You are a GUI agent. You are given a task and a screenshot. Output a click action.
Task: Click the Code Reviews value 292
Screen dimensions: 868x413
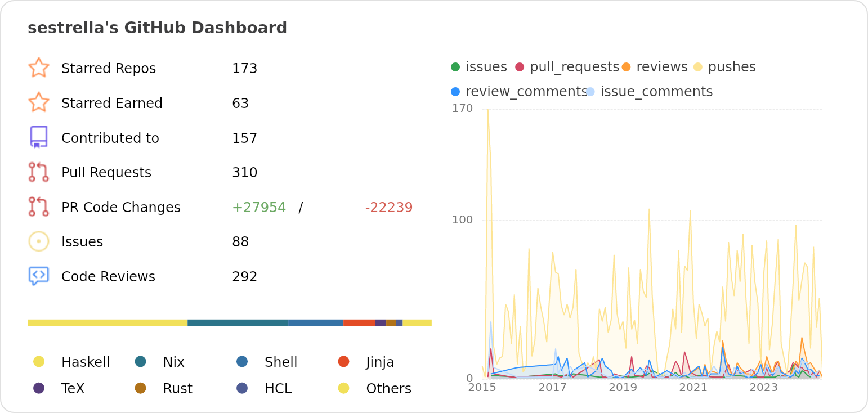245,277
